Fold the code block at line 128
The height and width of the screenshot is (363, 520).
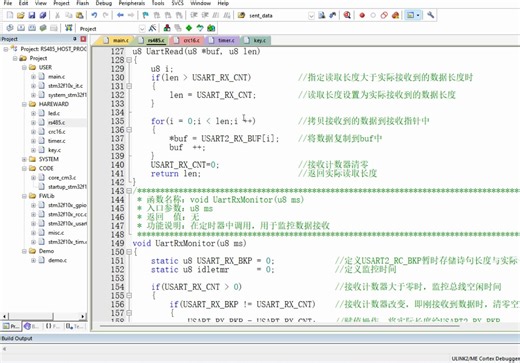pos(129,60)
